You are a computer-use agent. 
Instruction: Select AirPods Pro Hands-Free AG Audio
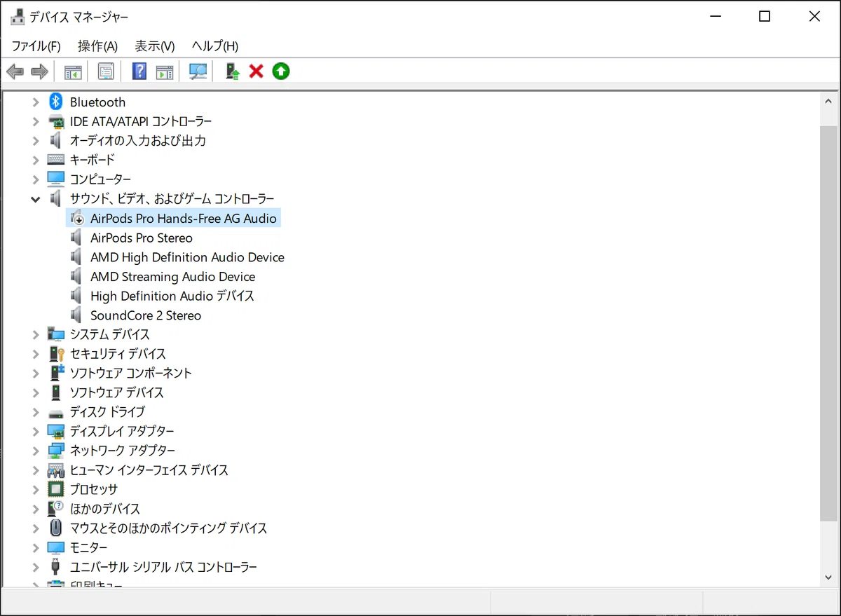click(x=184, y=219)
